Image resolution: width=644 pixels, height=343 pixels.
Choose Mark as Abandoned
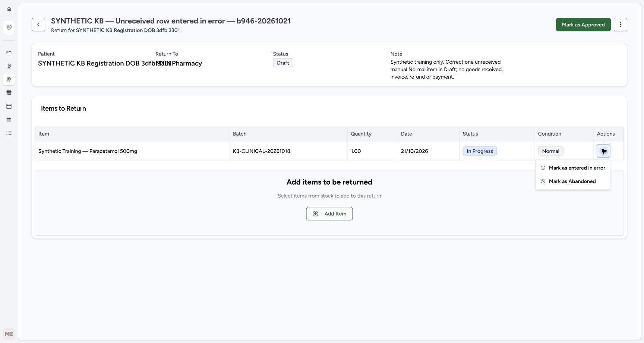pyautogui.click(x=573, y=181)
